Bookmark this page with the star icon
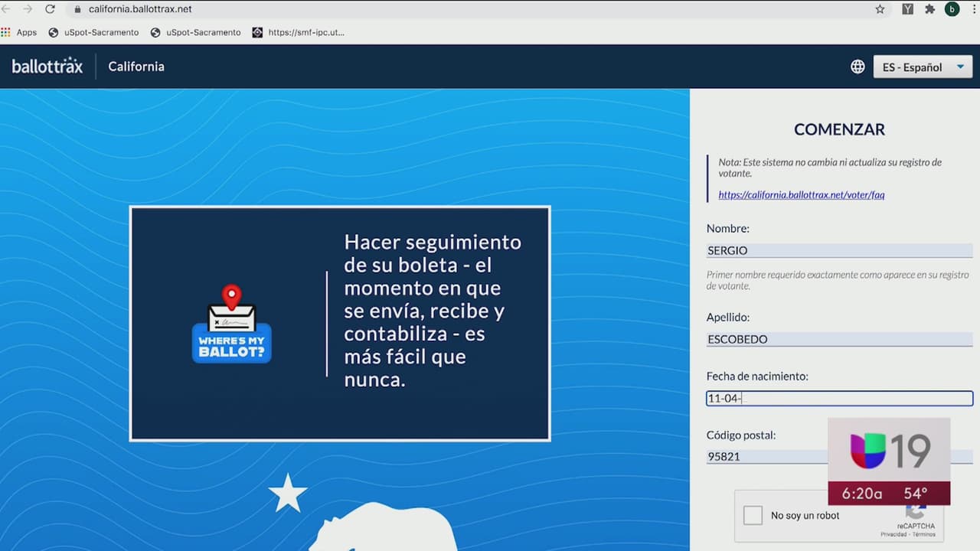 point(880,9)
